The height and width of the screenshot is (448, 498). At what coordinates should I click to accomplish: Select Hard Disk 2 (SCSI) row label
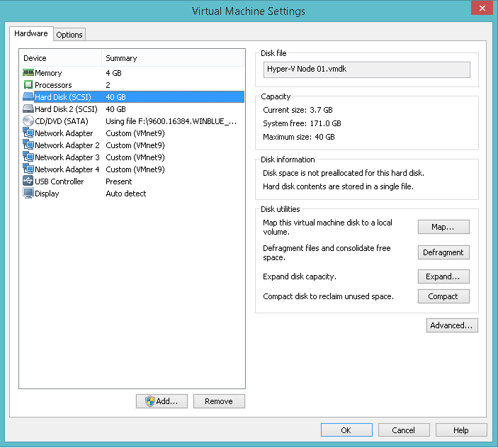[x=66, y=109]
